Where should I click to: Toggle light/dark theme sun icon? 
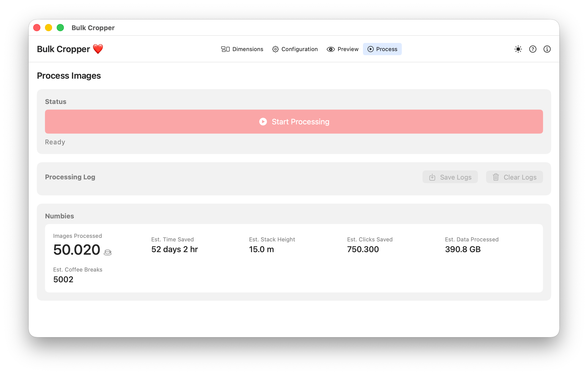pos(518,49)
